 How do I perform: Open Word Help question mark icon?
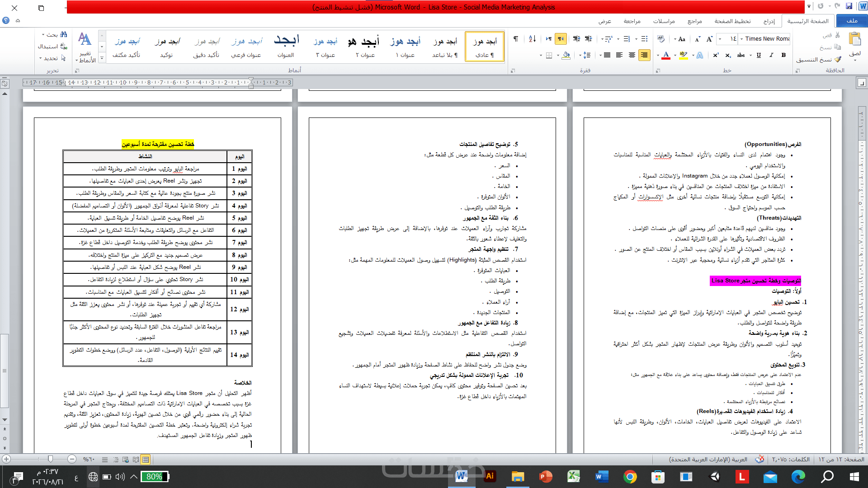click(6, 20)
